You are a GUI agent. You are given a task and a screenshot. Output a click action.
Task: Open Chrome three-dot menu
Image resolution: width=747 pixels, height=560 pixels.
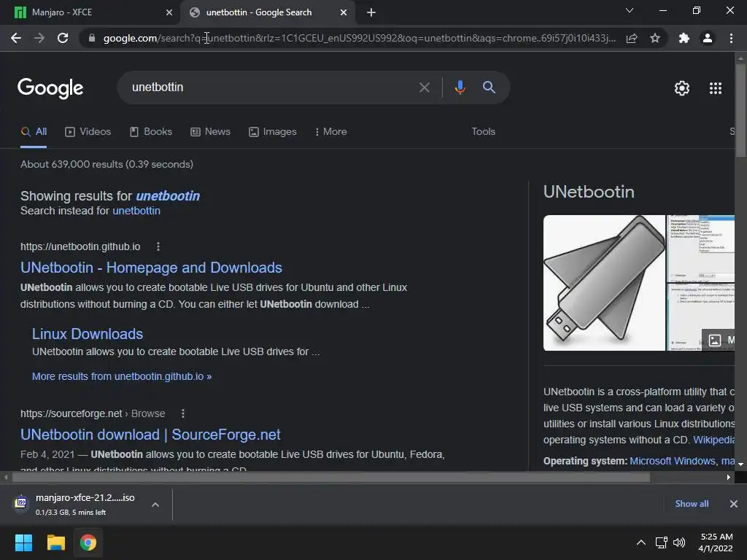[731, 38]
